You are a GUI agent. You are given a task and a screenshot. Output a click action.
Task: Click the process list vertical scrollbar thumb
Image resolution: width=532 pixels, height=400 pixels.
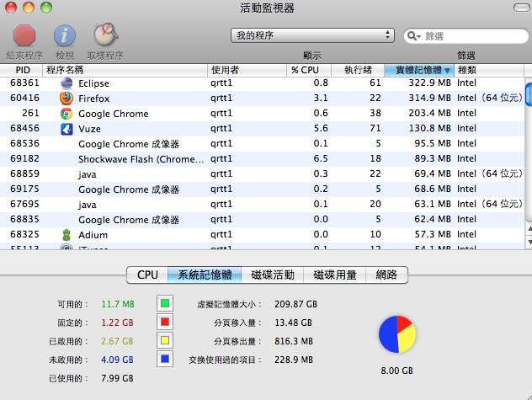pos(529,94)
